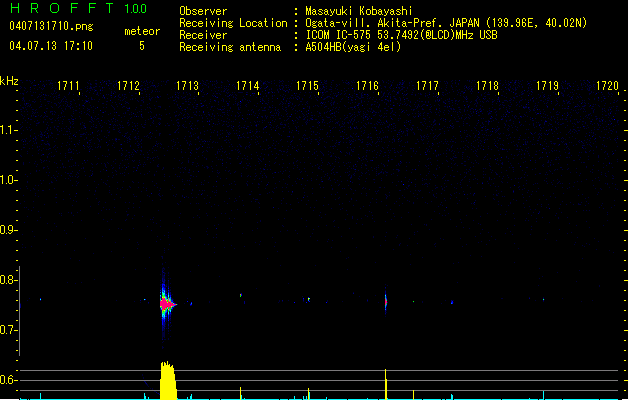Click the meteor count value 5

click(141, 46)
